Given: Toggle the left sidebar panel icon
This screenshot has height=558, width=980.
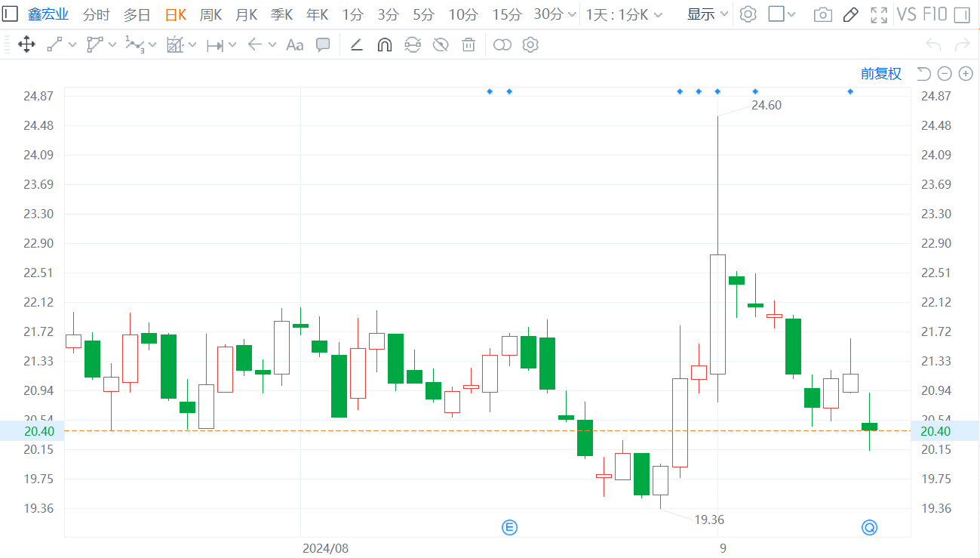Looking at the screenshot, I should pyautogui.click(x=11, y=14).
